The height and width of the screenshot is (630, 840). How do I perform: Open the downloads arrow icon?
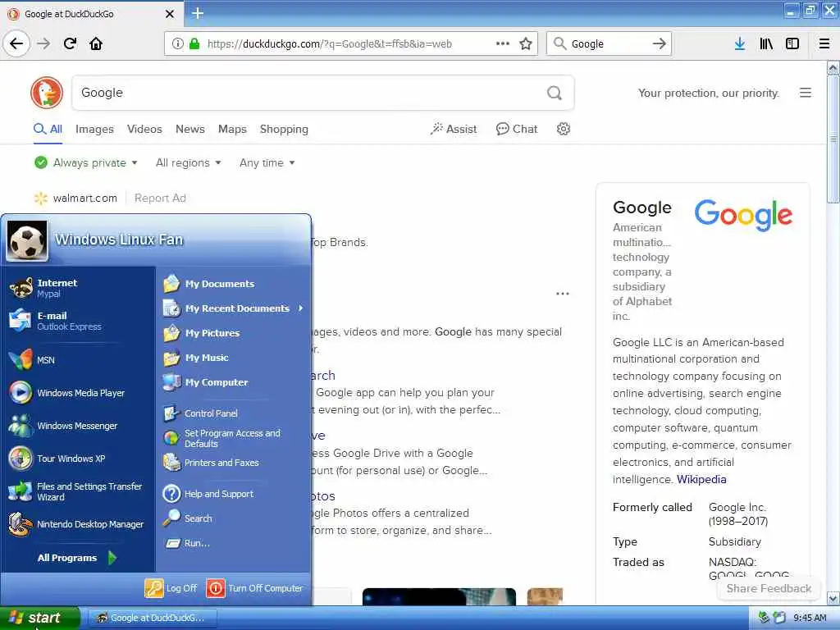(x=740, y=43)
